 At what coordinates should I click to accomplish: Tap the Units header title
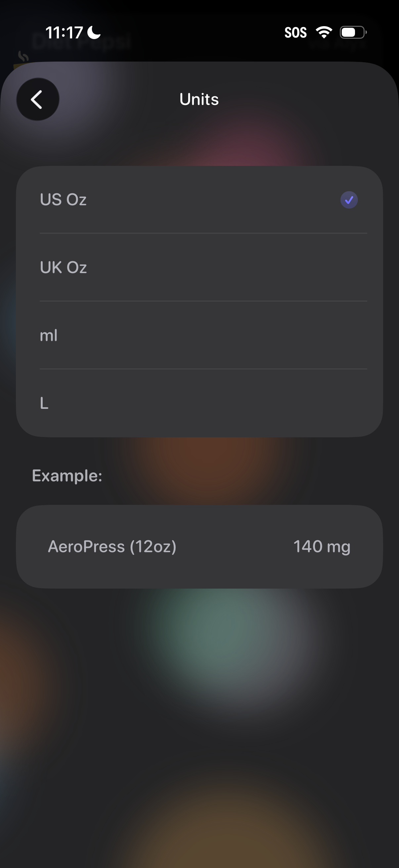199,99
